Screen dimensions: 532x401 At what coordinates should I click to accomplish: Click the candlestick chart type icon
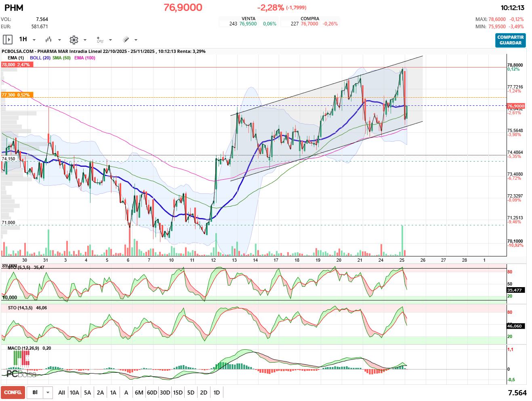48,40
